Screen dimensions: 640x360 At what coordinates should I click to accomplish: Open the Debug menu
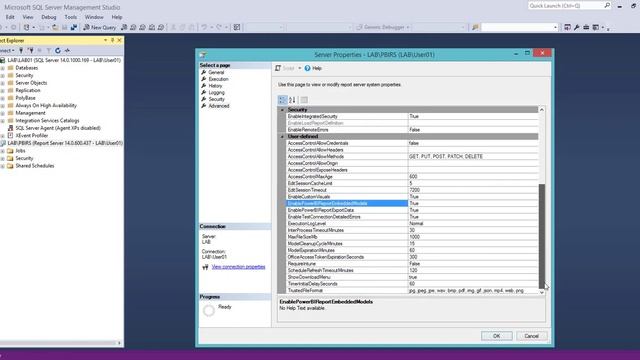click(49, 17)
